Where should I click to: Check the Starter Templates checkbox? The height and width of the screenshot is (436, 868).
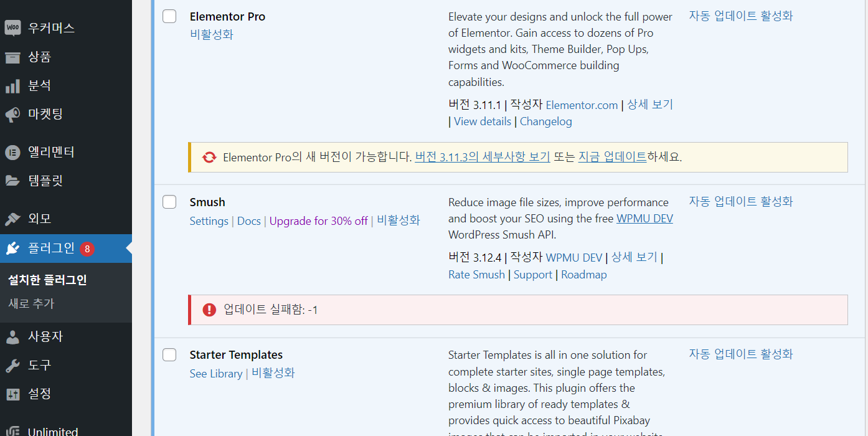[169, 354]
